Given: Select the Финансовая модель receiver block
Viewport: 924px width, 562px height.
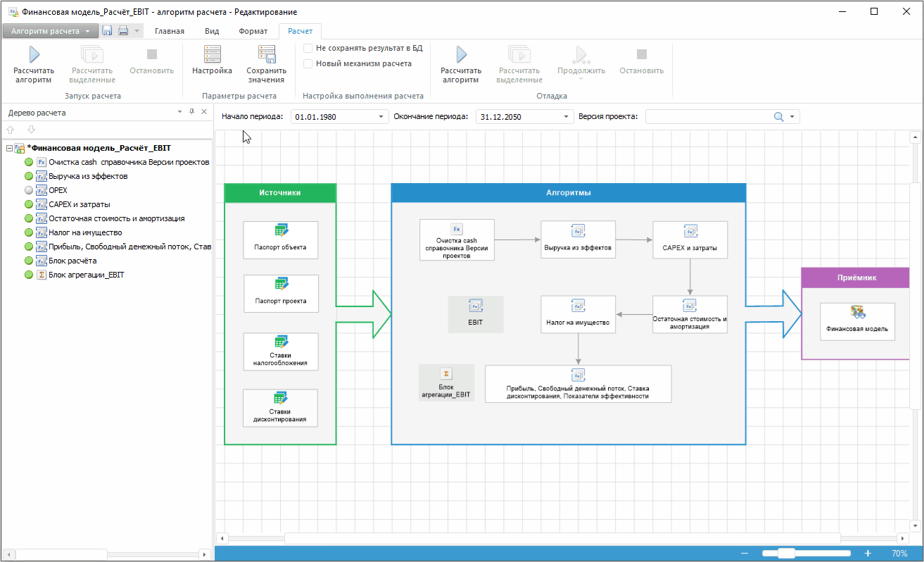Looking at the screenshot, I should 856,321.
